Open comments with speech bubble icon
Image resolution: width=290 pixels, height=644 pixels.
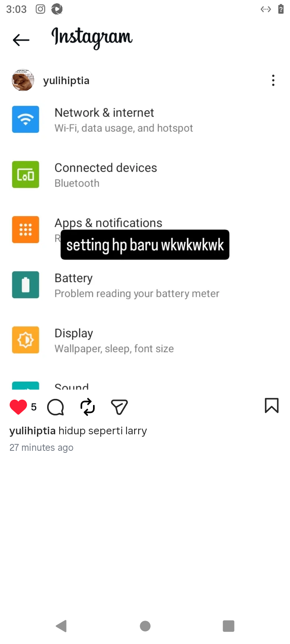56,407
